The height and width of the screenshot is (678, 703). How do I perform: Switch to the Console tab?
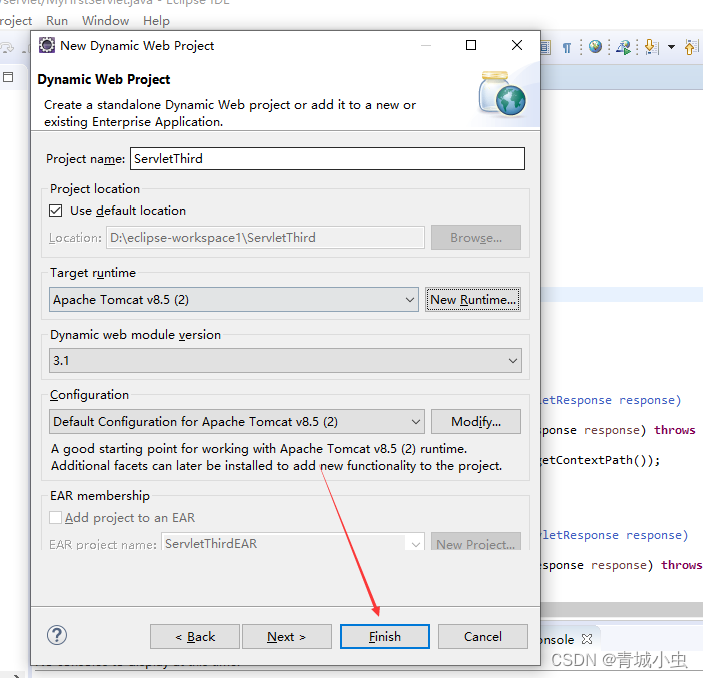[558, 639]
